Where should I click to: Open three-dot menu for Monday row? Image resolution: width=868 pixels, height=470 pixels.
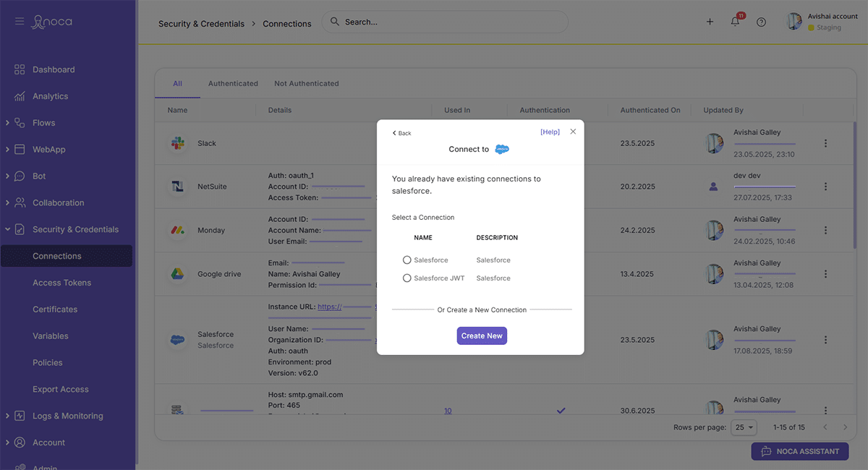pos(825,230)
